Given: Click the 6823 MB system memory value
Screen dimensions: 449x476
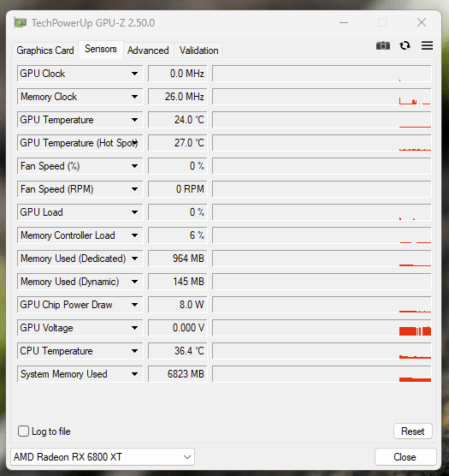Looking at the screenshot, I should click(x=178, y=374).
